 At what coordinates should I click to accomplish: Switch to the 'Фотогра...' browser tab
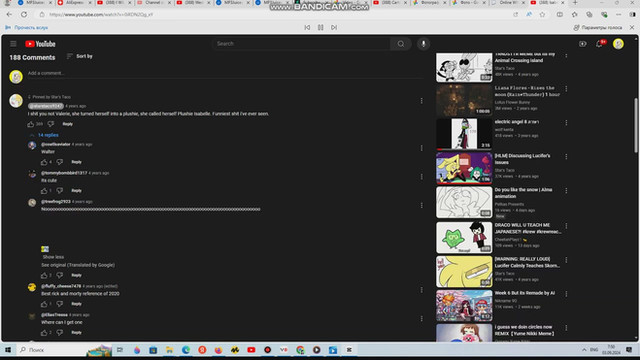pyautogui.click(x=429, y=3)
